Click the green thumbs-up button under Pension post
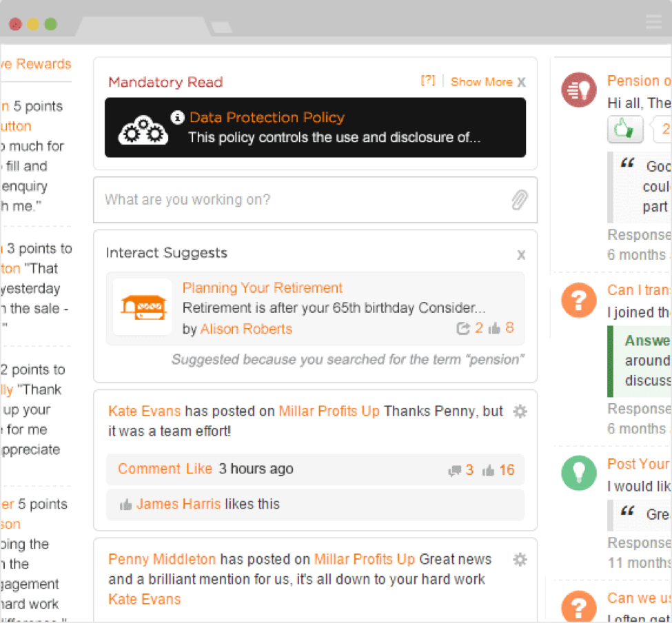672x623 pixels. [x=625, y=129]
